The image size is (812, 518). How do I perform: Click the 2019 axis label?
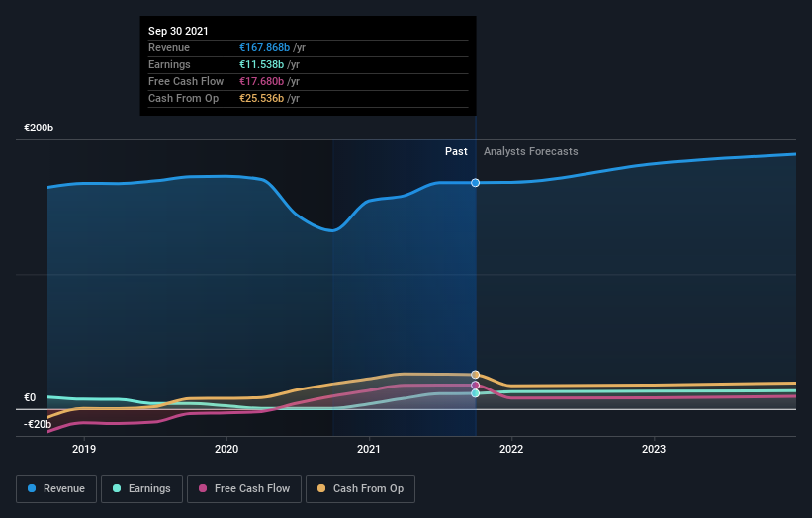[x=84, y=449]
